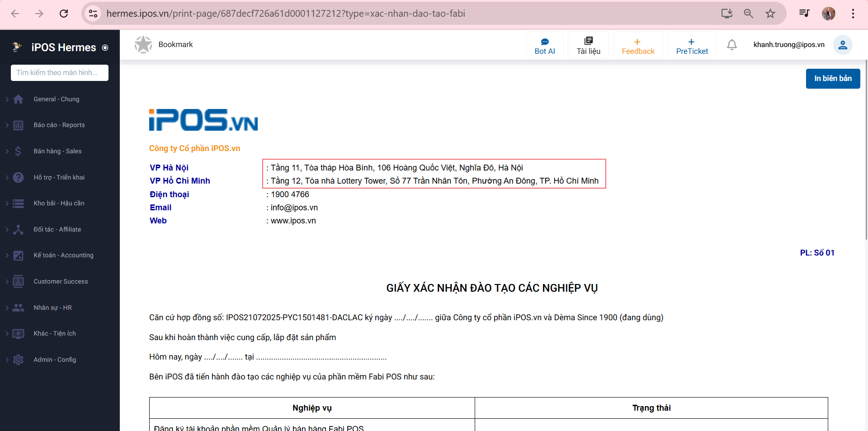Click the Trạng thái table header

651,408
